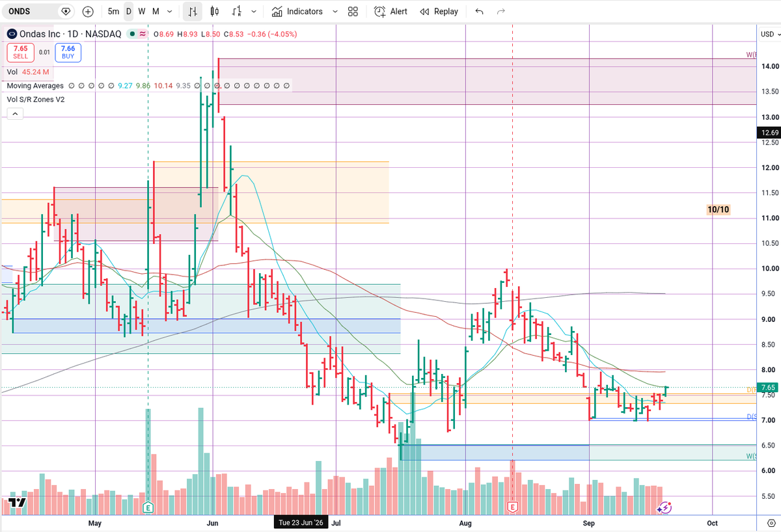This screenshot has width=781, height=532.
Task: Click the May earnings E marker
Action: click(x=148, y=507)
